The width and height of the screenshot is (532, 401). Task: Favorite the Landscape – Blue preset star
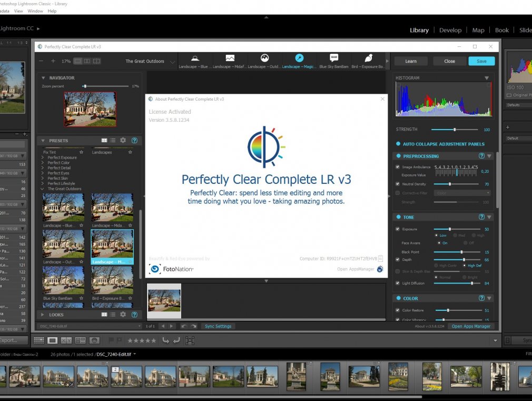point(81,225)
